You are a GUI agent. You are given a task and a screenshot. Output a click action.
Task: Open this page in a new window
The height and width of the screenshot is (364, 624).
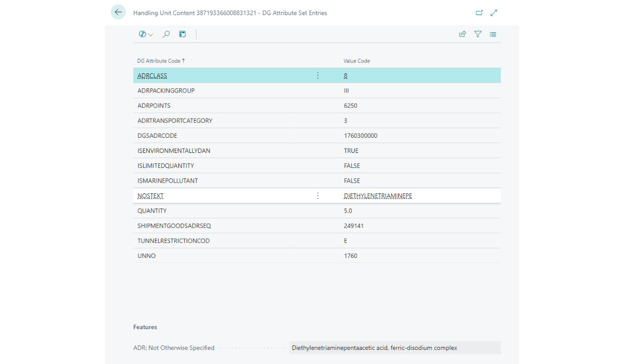point(479,13)
